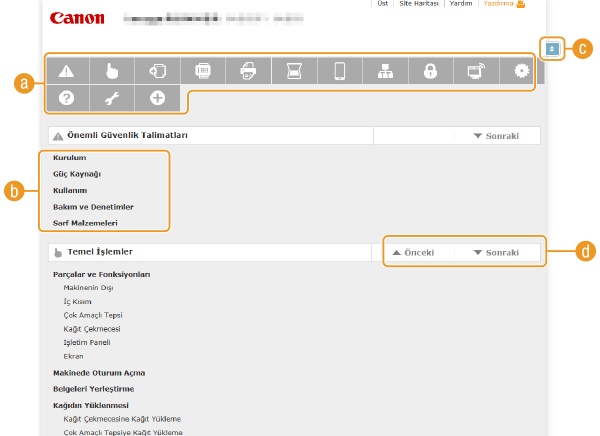Click the mobile phone icon in toolbar

point(339,71)
